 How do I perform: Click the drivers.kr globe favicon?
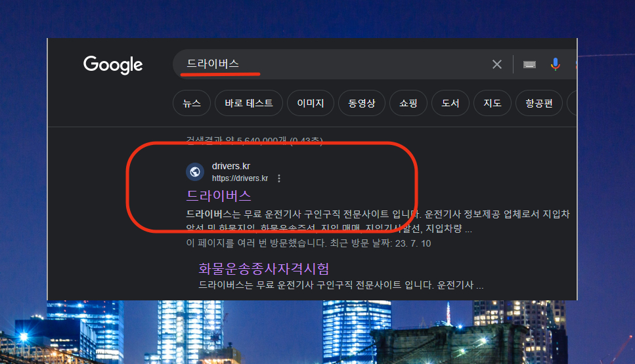point(195,172)
